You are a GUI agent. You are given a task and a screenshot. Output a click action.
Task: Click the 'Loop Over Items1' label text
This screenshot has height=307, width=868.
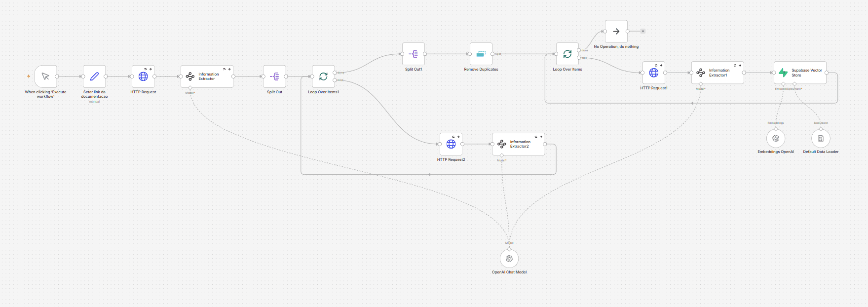point(323,92)
